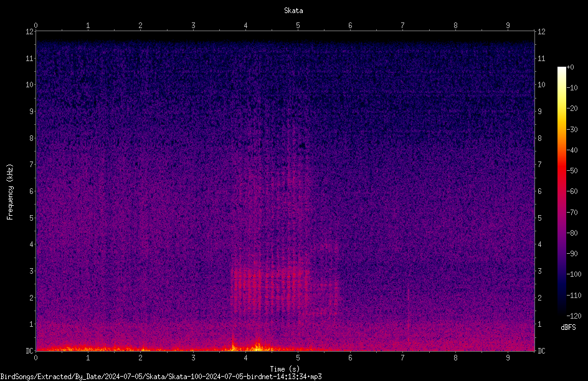Click the "9" tick on the bottom time axis
Image resolution: width=588 pixels, height=381 pixels.
point(508,358)
